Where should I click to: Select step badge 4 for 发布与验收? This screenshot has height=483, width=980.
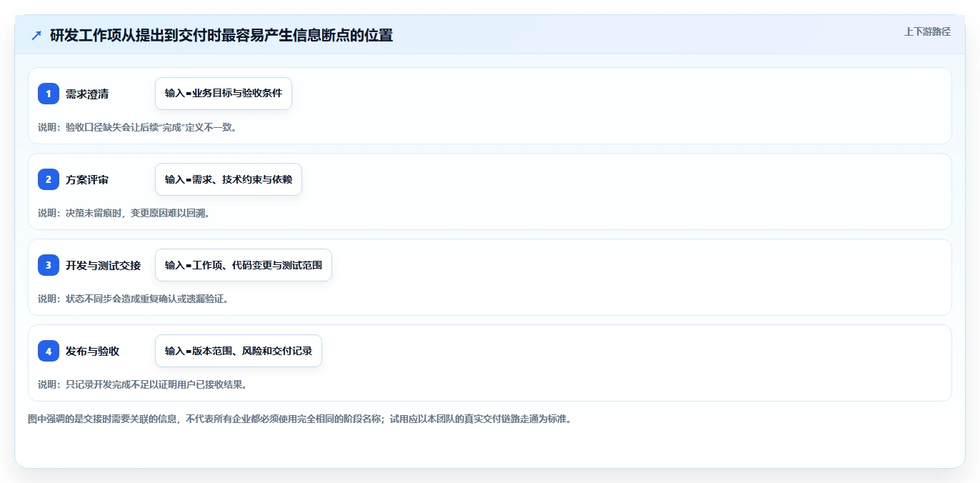(49, 351)
